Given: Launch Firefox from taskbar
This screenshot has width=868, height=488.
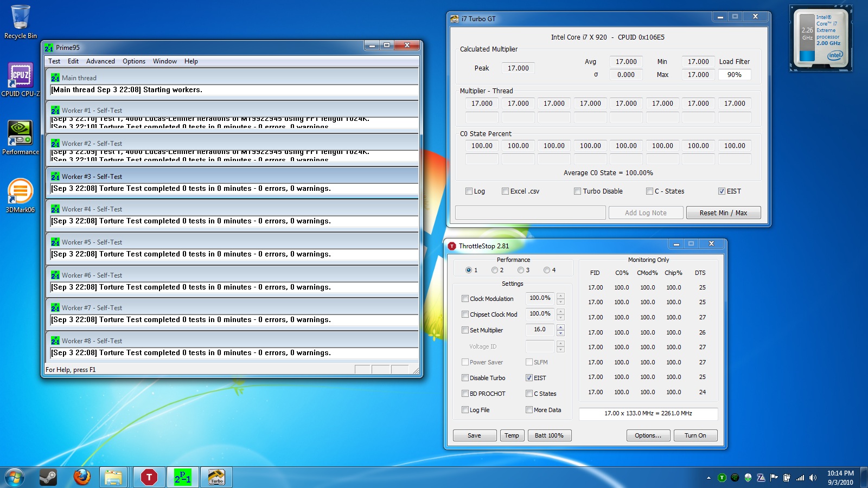Looking at the screenshot, I should [82, 477].
